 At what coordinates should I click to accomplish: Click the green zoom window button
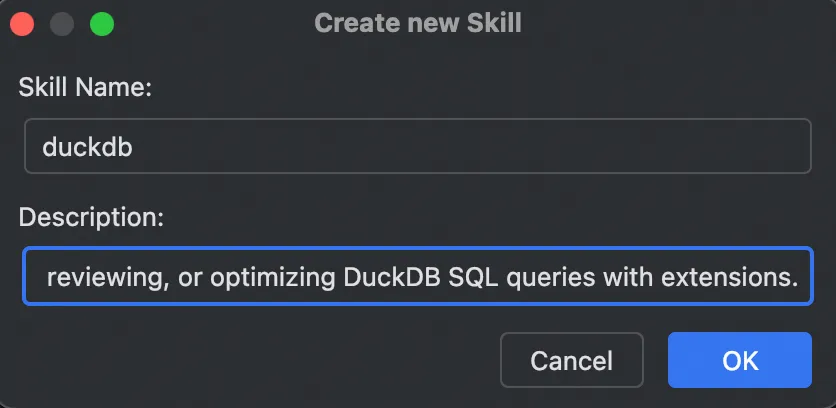[101, 22]
